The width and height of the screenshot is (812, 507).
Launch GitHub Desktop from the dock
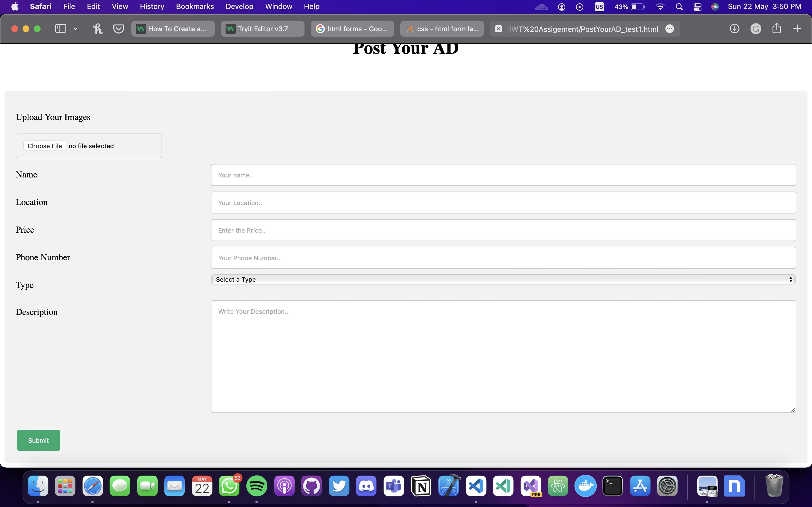point(312,486)
